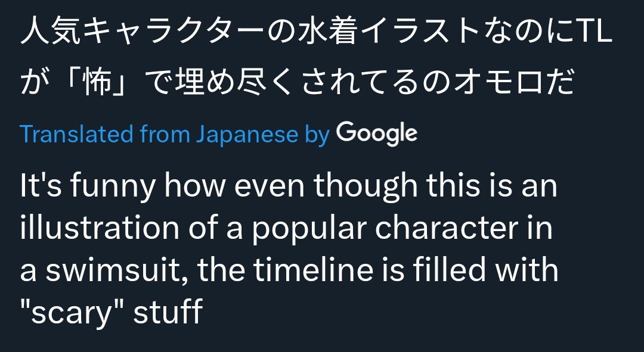Click the word "Translated" in the blue label
This screenshot has width=644, height=352.
[76, 134]
